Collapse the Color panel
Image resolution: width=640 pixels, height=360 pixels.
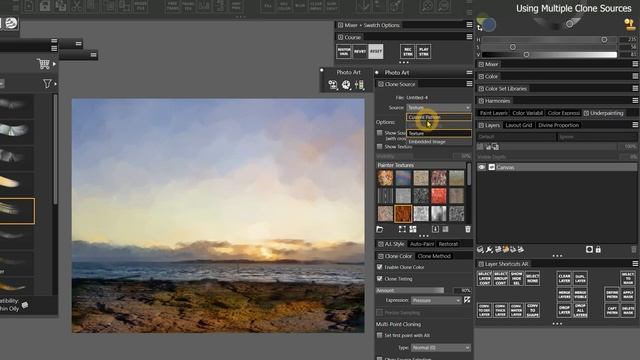[x=481, y=76]
